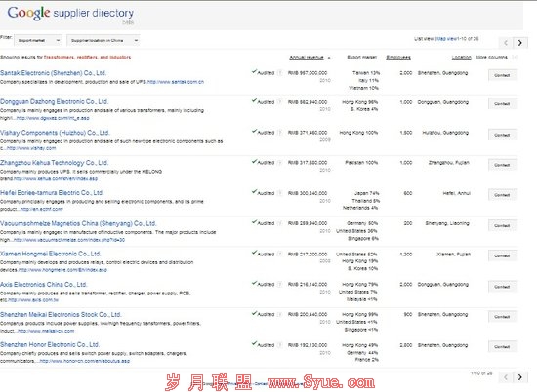Image resolution: width=537 pixels, height=392 pixels.
Task: Open Hefei Ecriee-tamura Electric Co., Ltd. listing
Action: pos(52,192)
